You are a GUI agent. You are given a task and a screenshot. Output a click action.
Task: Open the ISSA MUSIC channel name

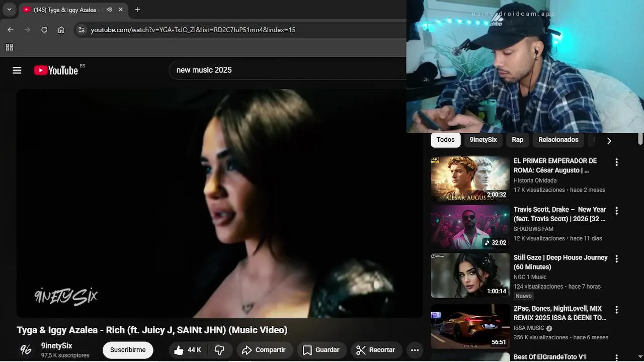(x=529, y=328)
